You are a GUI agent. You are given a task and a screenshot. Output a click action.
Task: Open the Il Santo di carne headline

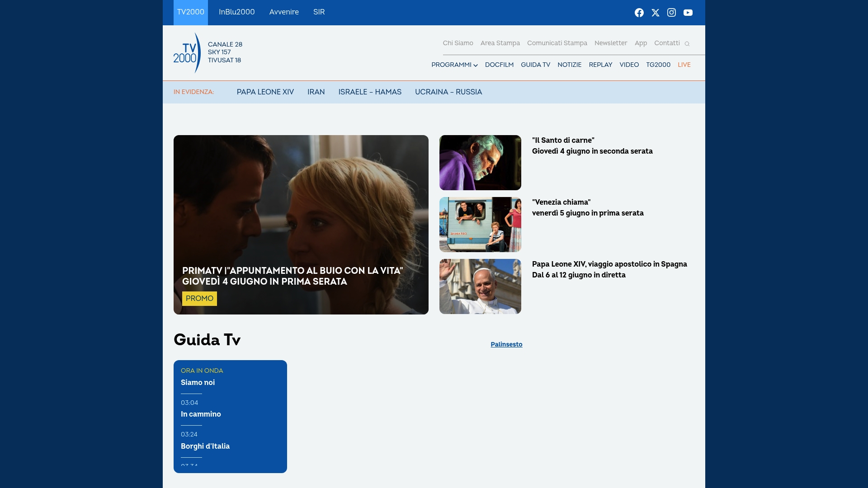point(592,146)
